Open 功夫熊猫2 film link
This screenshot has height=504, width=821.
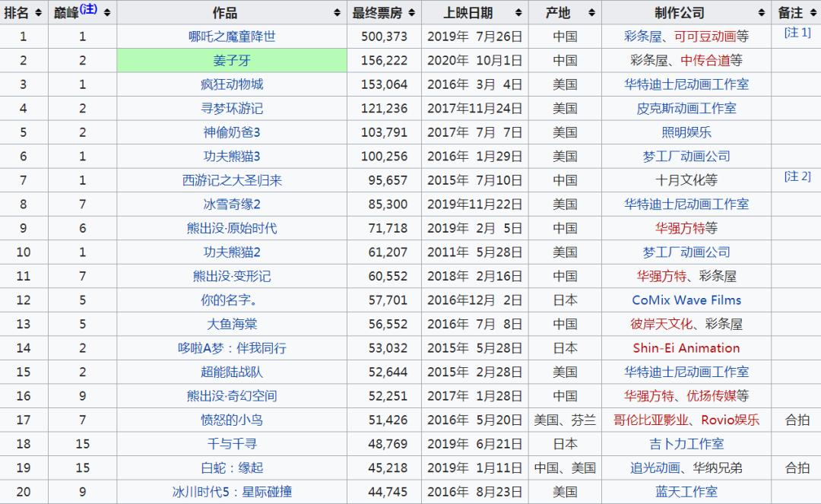(232, 252)
